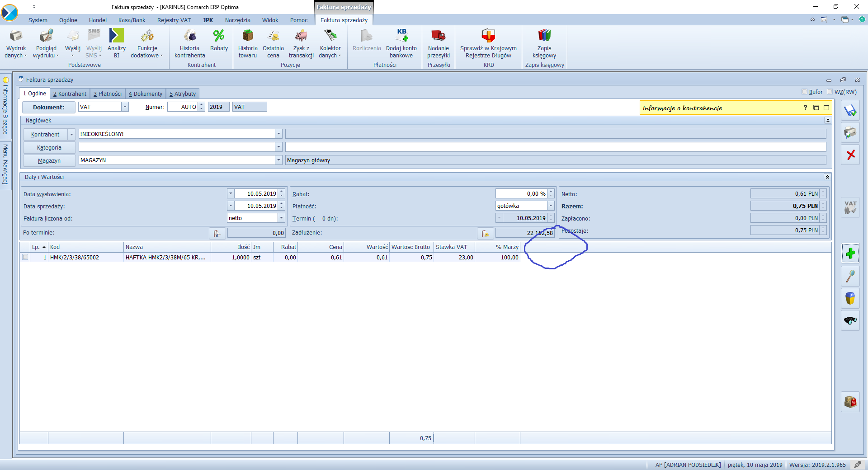Click the Dokument button
This screenshot has height=470, width=868.
[x=49, y=107]
